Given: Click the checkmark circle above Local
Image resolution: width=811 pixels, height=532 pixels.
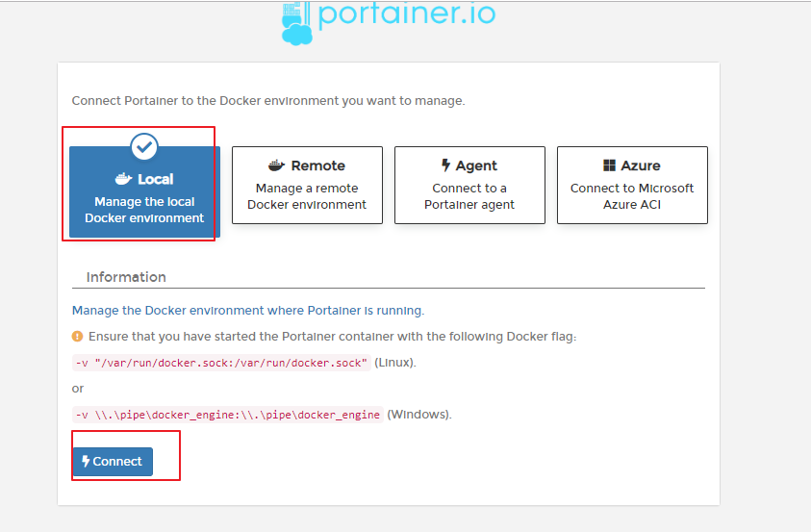Looking at the screenshot, I should point(144,147).
